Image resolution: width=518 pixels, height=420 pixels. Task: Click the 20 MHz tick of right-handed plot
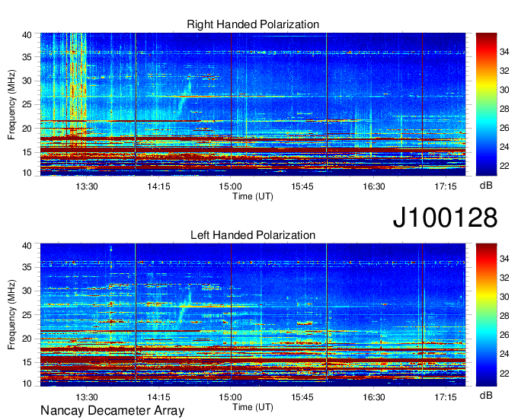coord(27,129)
